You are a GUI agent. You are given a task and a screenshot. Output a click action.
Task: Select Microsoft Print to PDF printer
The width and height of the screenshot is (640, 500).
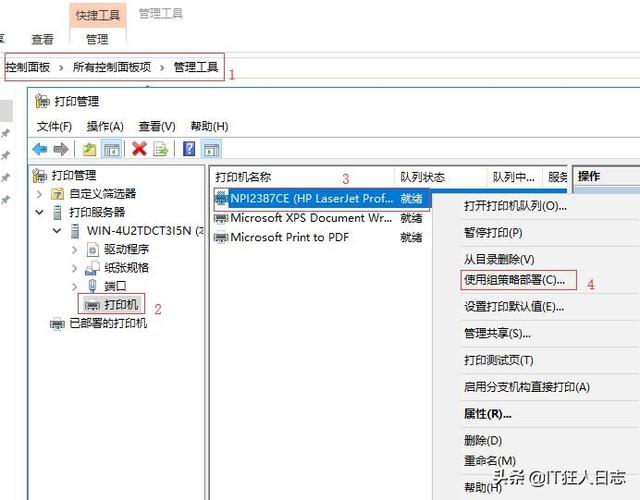[x=289, y=237]
